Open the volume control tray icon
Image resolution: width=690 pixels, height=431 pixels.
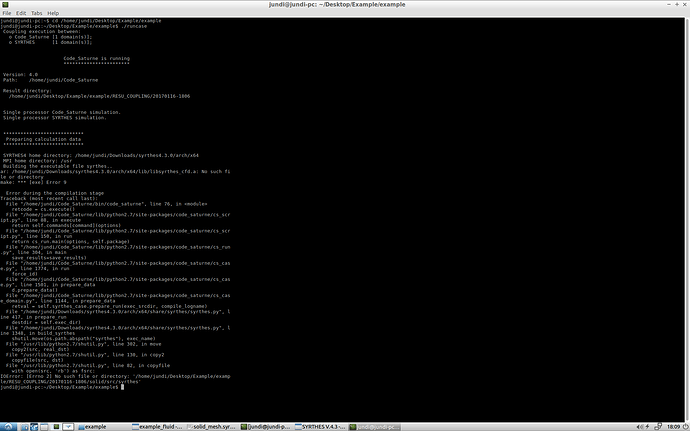pos(641,427)
